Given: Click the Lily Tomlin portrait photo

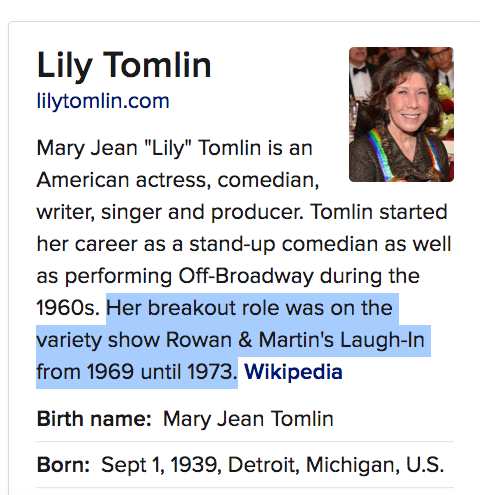Looking at the screenshot, I should point(401,114).
